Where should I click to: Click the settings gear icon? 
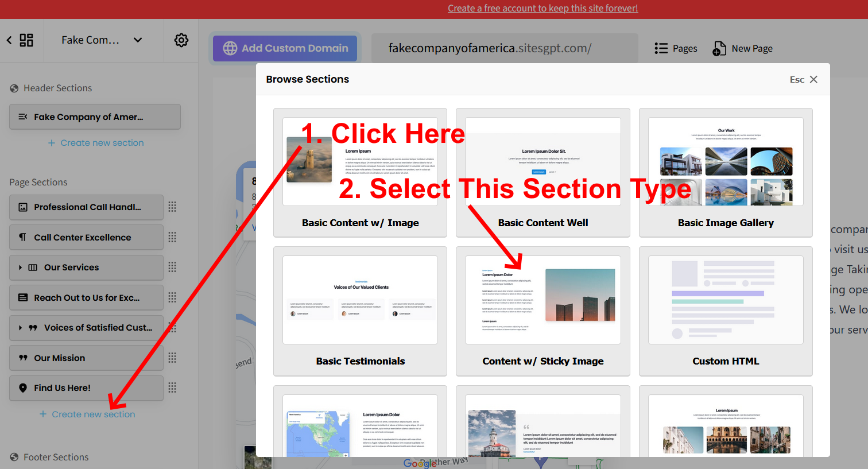click(x=181, y=40)
